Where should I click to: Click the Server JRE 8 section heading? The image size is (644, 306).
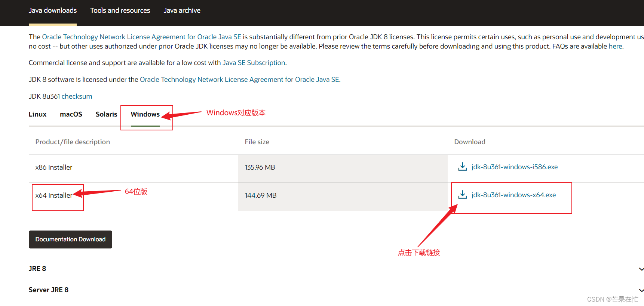tap(49, 290)
